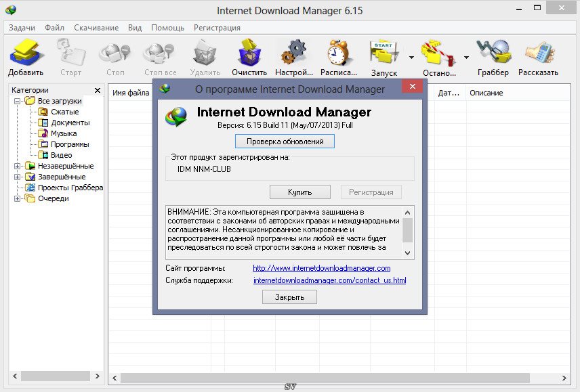Select the Музыка category folder icon
Image resolution: width=580 pixels, height=392 pixels.
43,133
